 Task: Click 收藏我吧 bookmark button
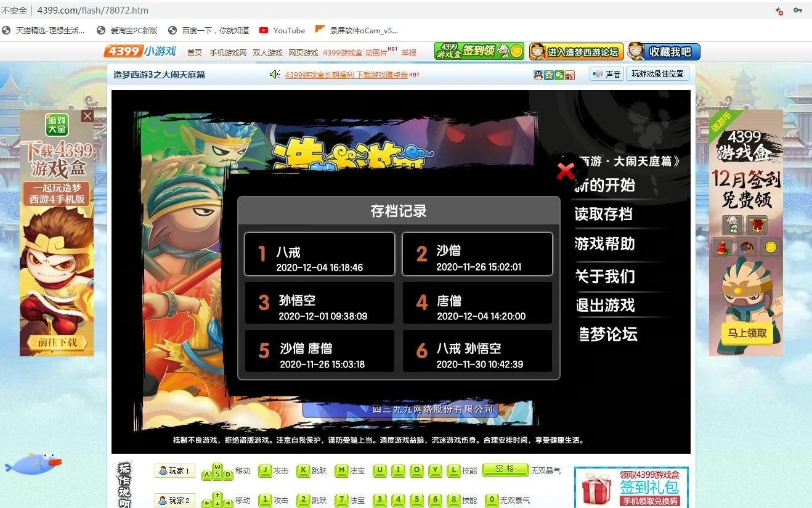(664, 51)
